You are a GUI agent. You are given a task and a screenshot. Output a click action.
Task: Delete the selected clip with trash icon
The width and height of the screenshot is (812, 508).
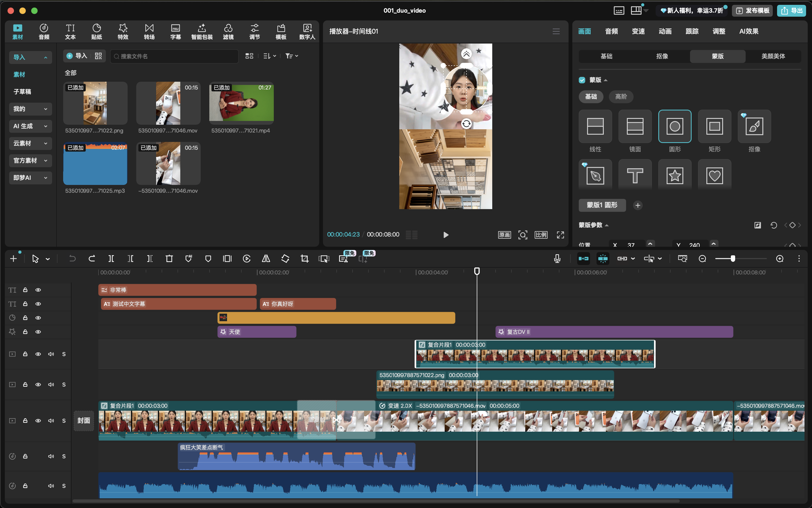[169, 258]
